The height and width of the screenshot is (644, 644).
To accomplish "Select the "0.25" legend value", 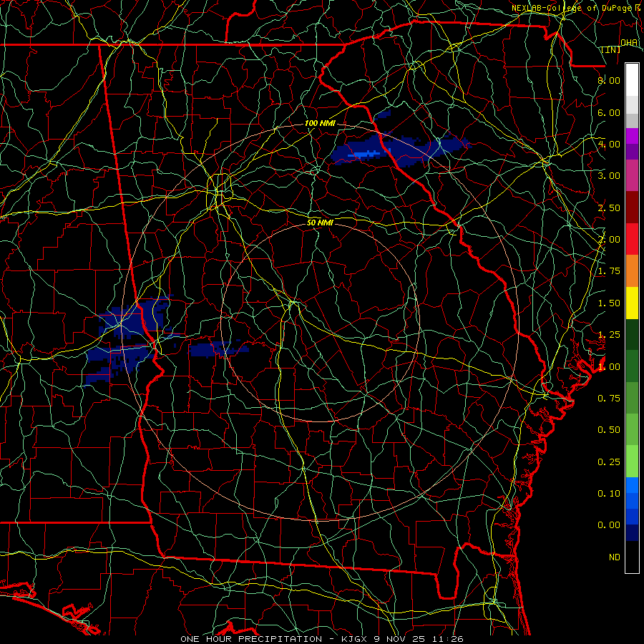I will (609, 462).
